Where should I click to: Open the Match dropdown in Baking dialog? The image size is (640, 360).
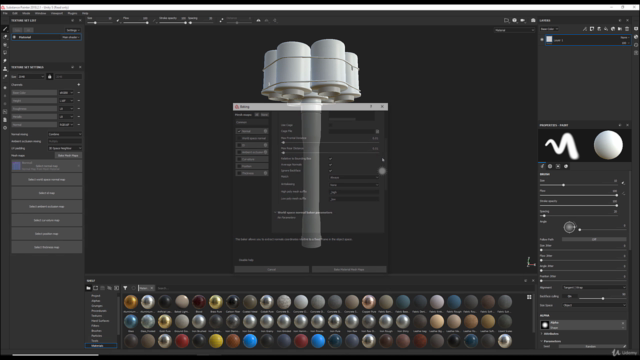click(x=353, y=178)
